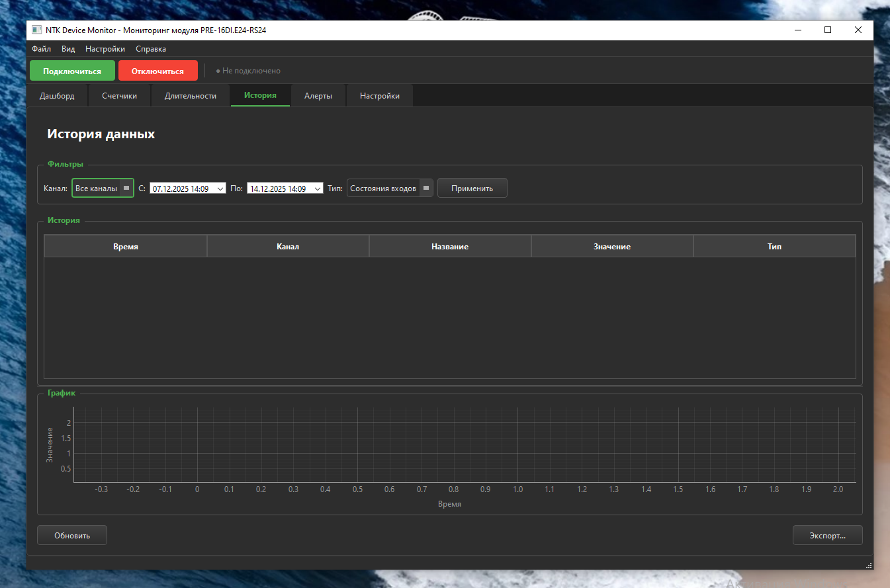Click the Обновить refresh button
The height and width of the screenshot is (588, 890).
tap(72, 536)
